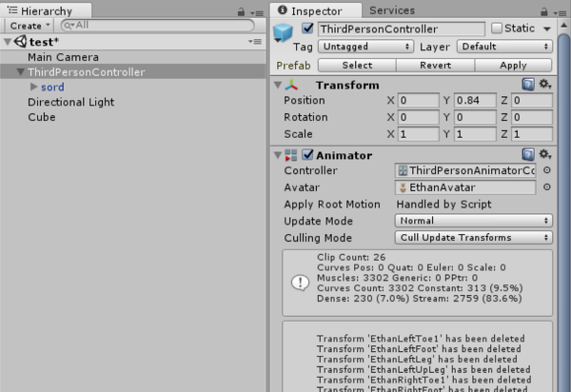Click Scale X field
571x392 pixels.
point(419,134)
